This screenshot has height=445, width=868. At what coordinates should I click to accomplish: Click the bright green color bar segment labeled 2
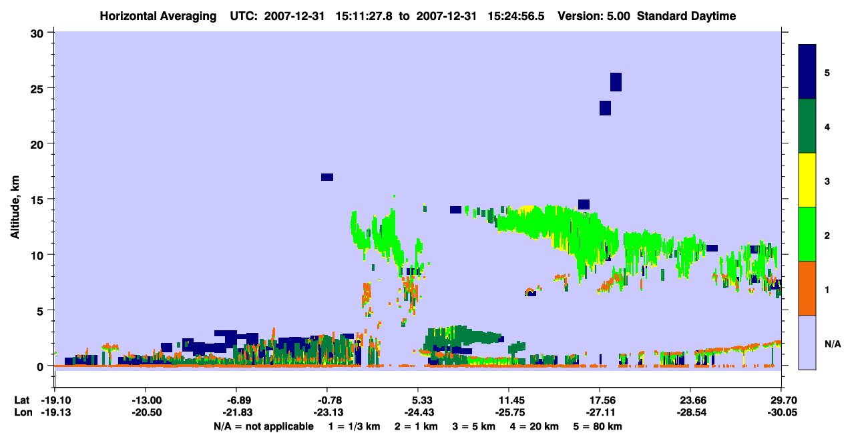coord(807,234)
